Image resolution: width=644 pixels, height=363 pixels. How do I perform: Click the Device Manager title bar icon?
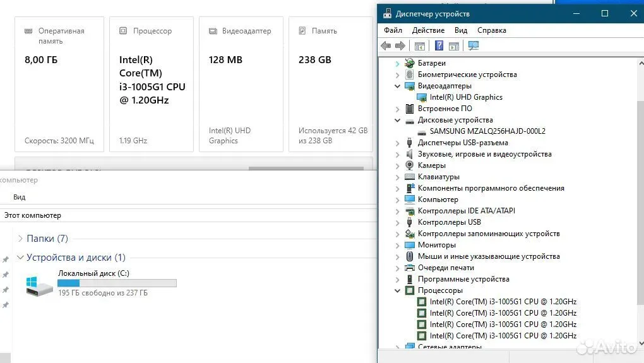pyautogui.click(x=387, y=13)
